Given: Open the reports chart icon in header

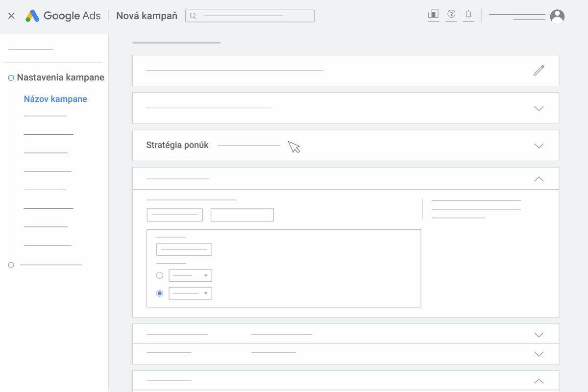Looking at the screenshot, I should coord(433,15).
